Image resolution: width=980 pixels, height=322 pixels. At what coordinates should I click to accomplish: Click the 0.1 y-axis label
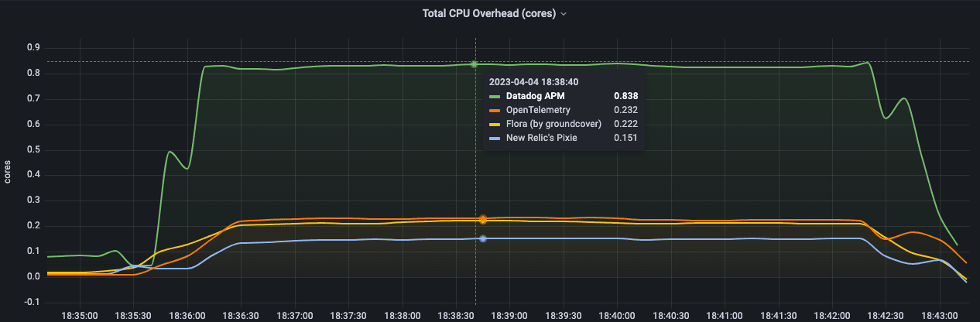[x=33, y=252]
